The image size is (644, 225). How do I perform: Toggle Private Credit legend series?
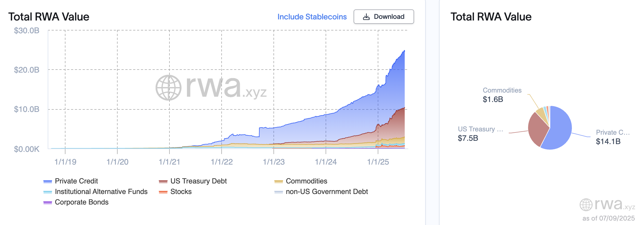(x=71, y=181)
